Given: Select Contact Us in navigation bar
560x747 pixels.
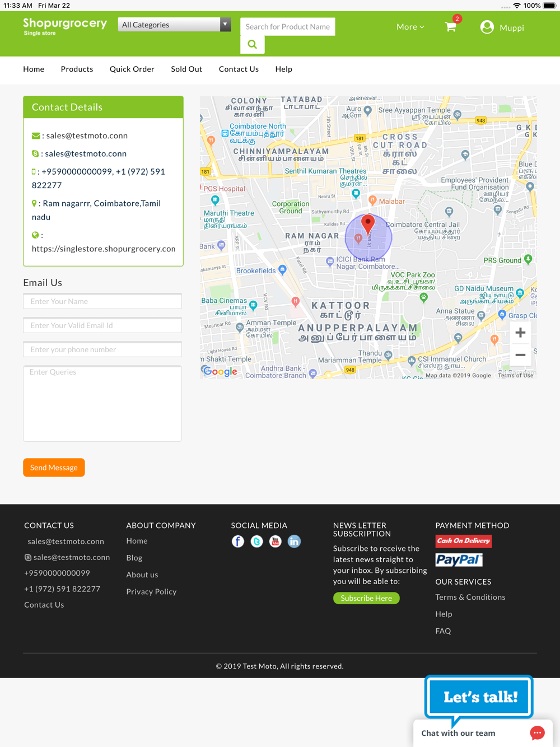Looking at the screenshot, I should [239, 69].
